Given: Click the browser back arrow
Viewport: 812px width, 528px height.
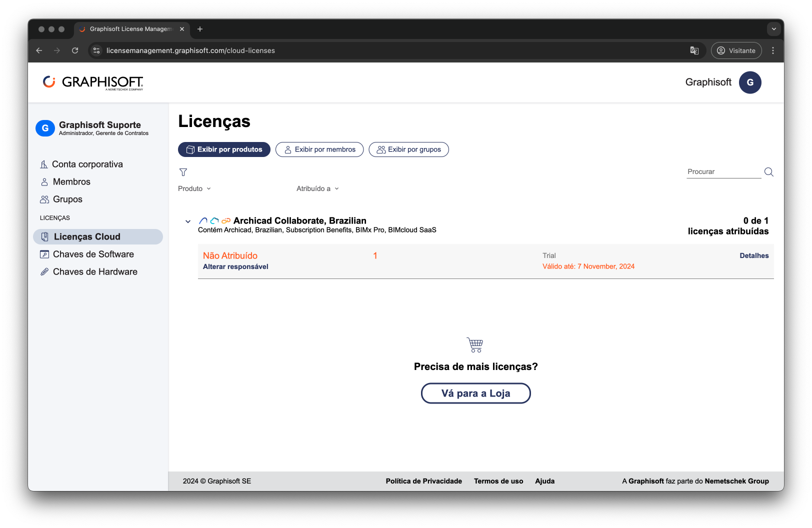Looking at the screenshot, I should tap(39, 50).
